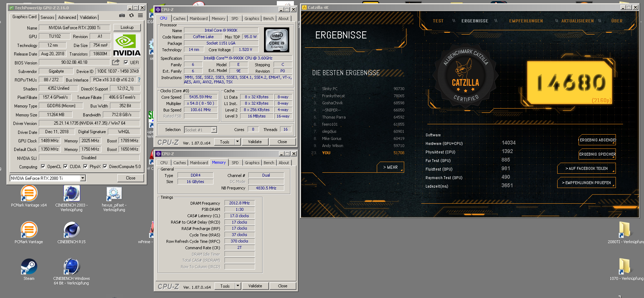Click the Tools button in top CPU-Z
The width and height of the screenshot is (644, 298).
pos(225,142)
